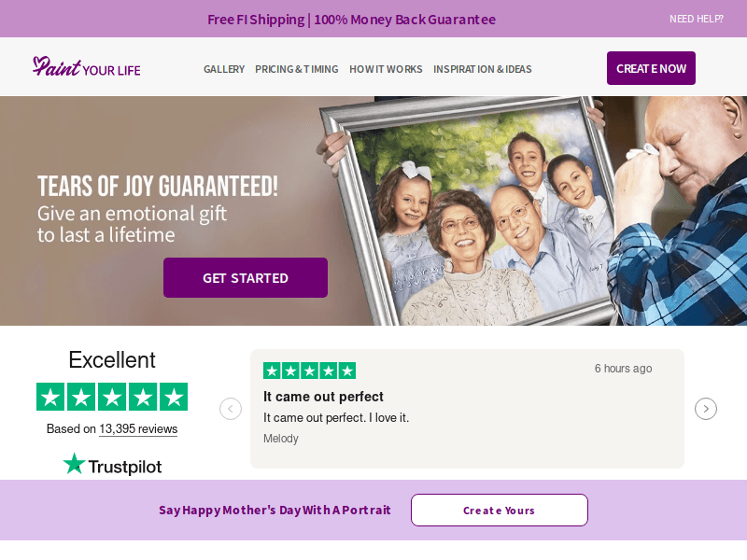Show the previous review with left arrow

coord(231,409)
